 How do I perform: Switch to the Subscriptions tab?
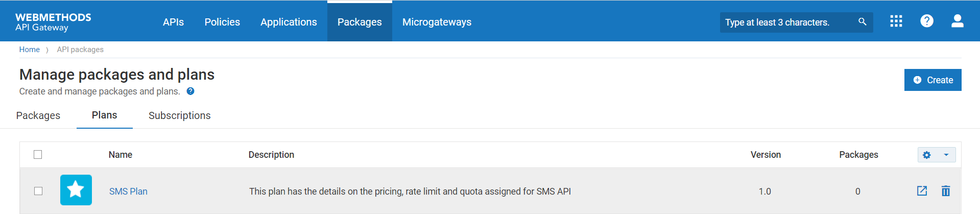(179, 115)
